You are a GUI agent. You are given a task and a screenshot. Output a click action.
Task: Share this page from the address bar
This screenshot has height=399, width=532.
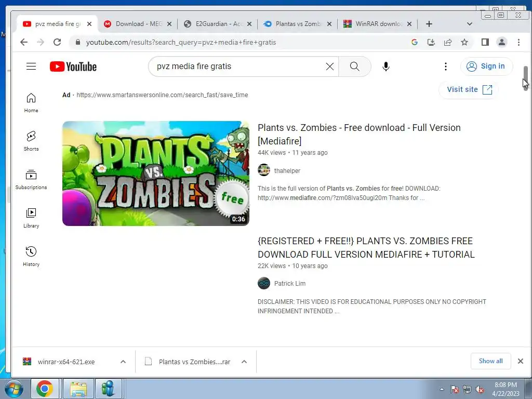(x=448, y=42)
